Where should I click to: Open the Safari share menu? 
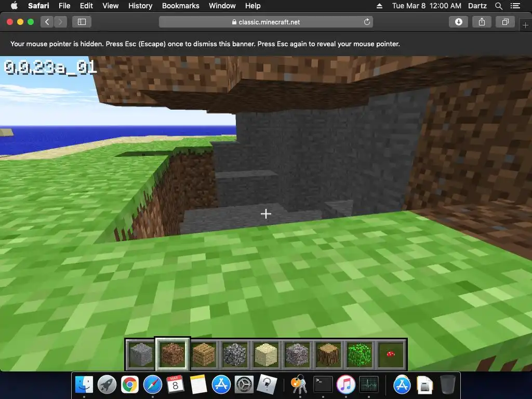pyautogui.click(x=482, y=22)
